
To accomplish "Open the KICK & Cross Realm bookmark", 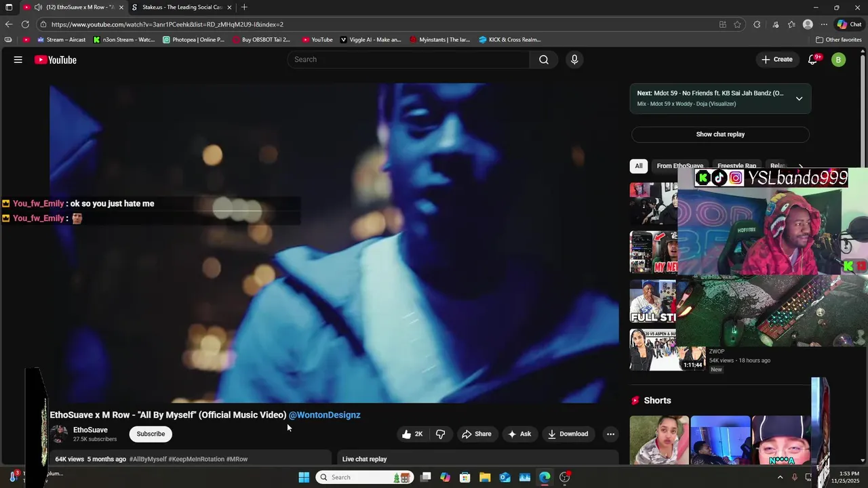I will coord(510,39).
